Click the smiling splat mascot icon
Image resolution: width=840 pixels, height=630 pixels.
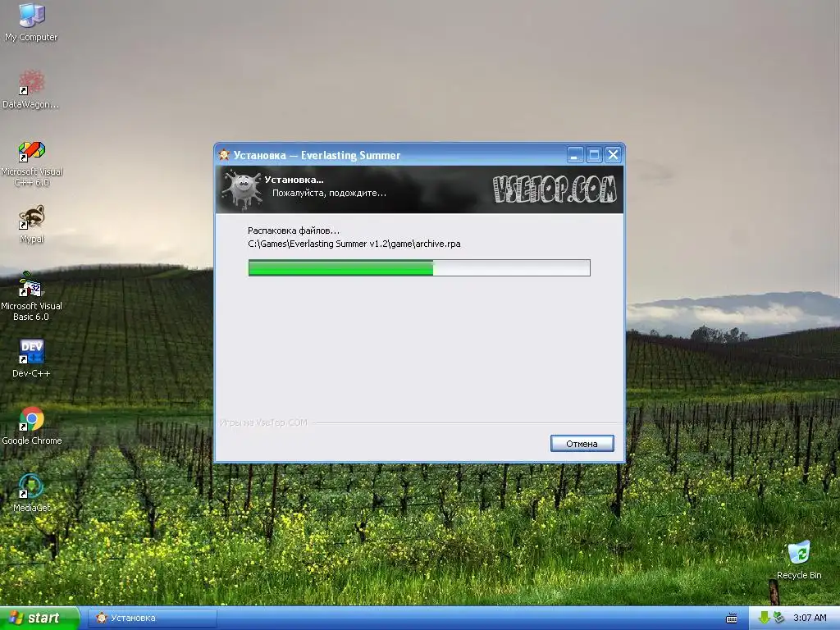[x=242, y=189]
